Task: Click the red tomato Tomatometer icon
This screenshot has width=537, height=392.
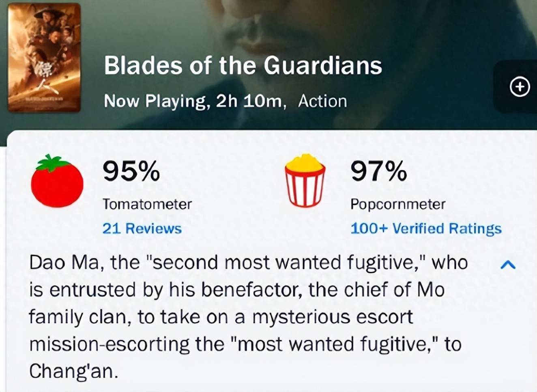Action: (57, 182)
